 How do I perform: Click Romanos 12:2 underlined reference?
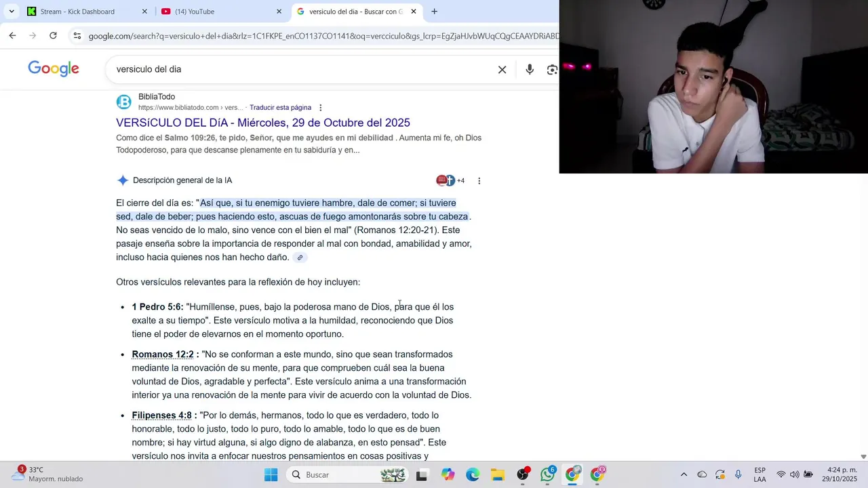[x=163, y=354]
